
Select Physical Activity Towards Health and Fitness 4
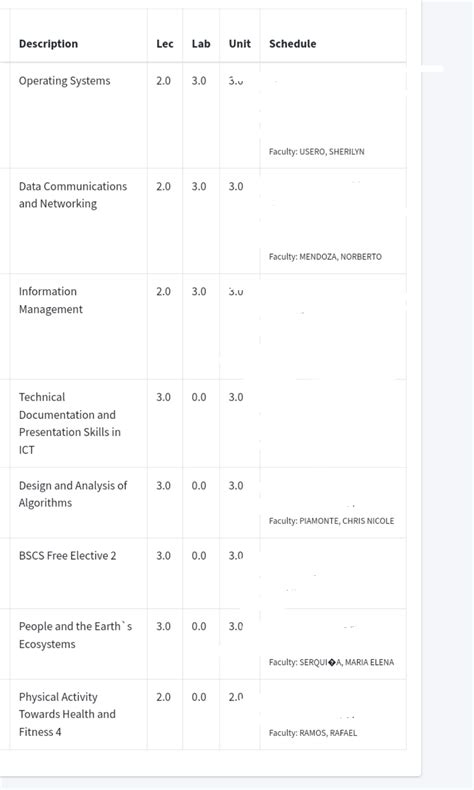click(x=67, y=714)
